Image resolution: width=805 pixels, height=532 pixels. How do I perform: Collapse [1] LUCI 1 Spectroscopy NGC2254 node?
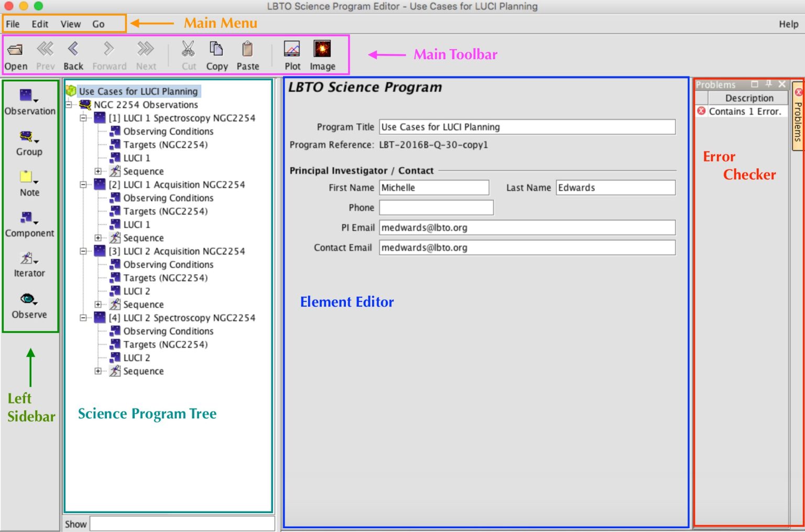83,118
